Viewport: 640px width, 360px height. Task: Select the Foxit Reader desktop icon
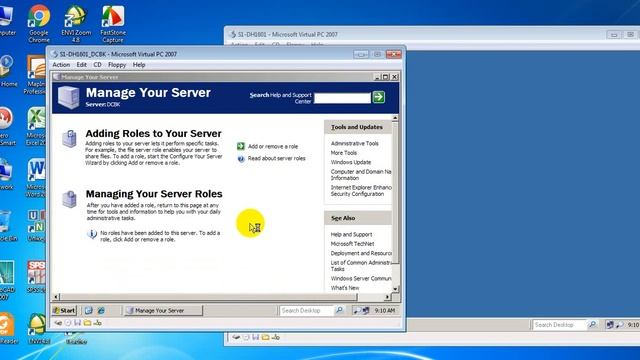[8, 329]
